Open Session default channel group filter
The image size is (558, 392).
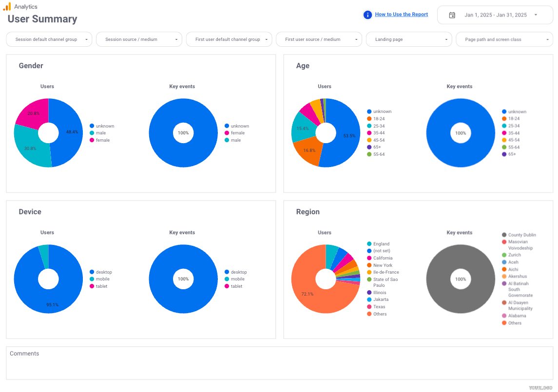(x=49, y=39)
